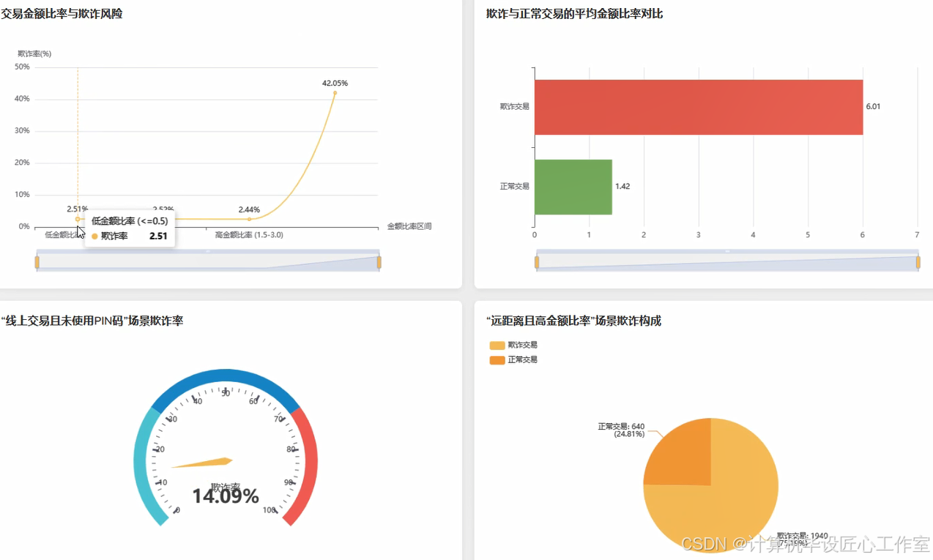Click the 金额比率区间 axis name
This screenshot has height=560, width=933.
tap(409, 226)
